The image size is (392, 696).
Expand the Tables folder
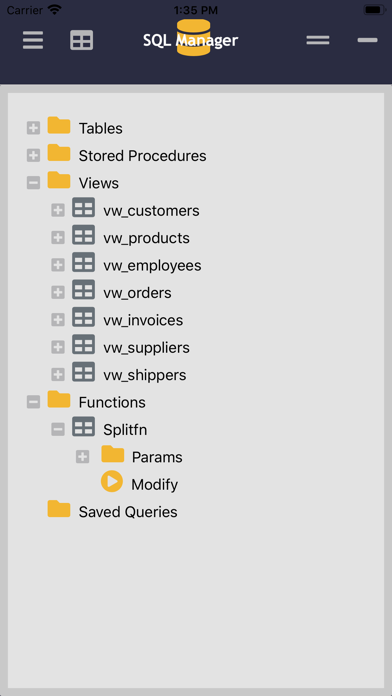click(33, 128)
